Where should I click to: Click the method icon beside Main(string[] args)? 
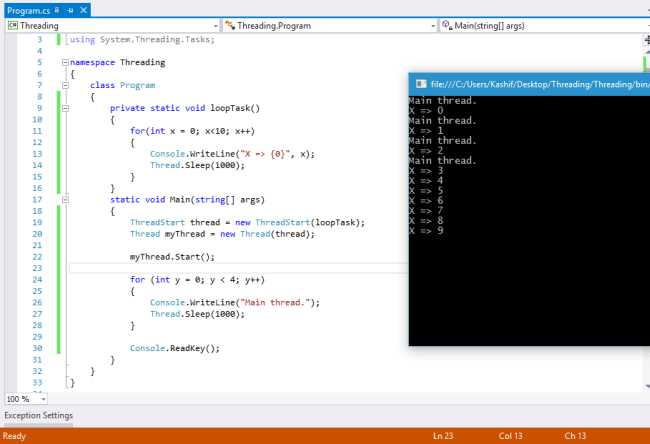pos(446,25)
